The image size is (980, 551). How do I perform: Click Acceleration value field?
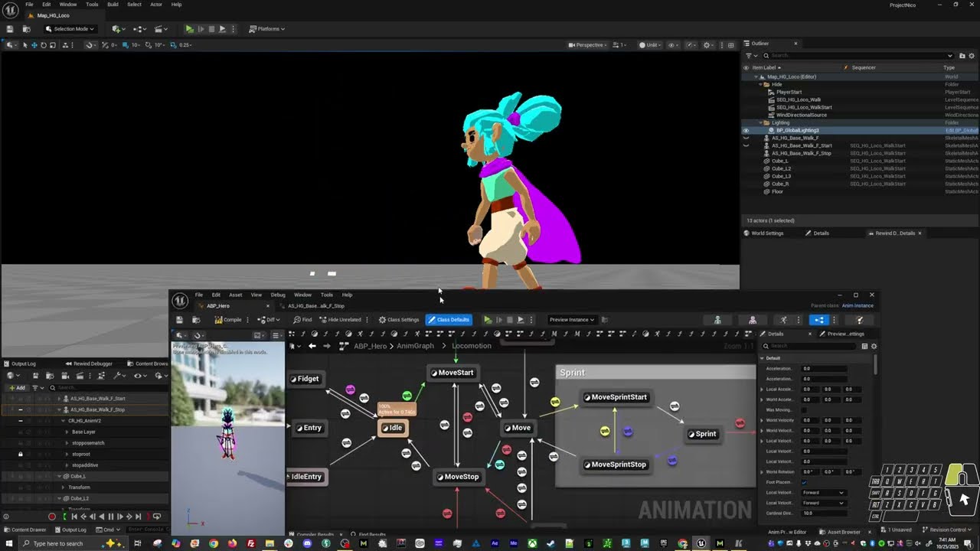tap(824, 369)
